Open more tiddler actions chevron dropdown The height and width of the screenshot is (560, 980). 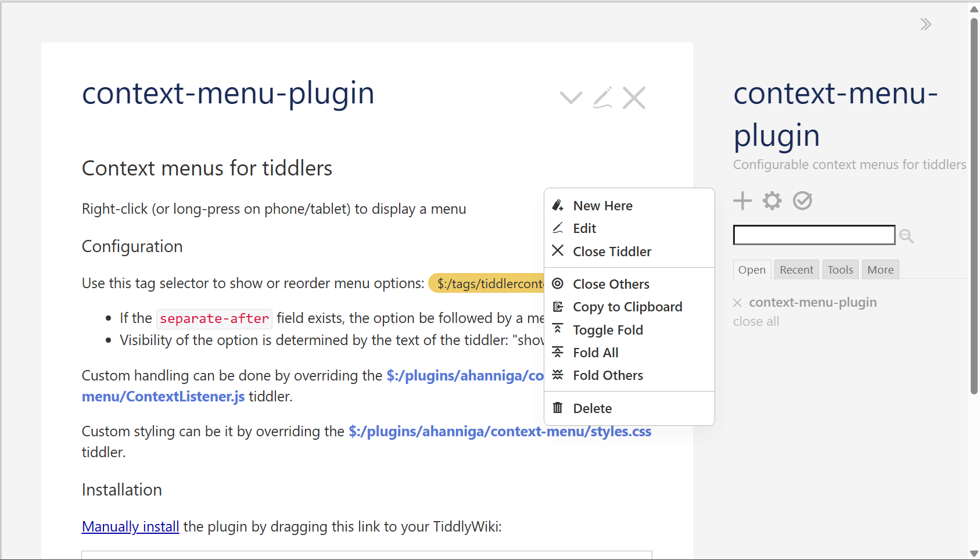(x=571, y=98)
